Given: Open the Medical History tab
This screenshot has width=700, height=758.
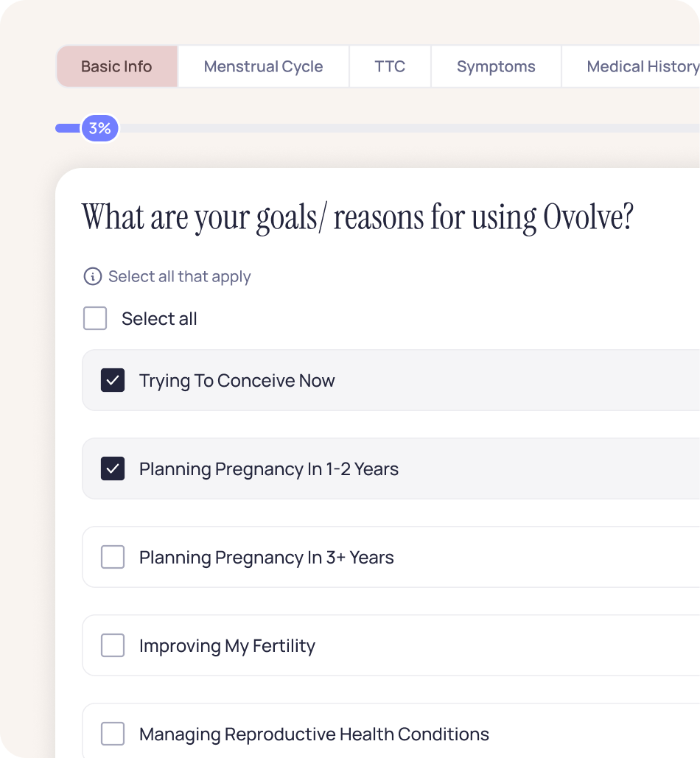Looking at the screenshot, I should (641, 67).
